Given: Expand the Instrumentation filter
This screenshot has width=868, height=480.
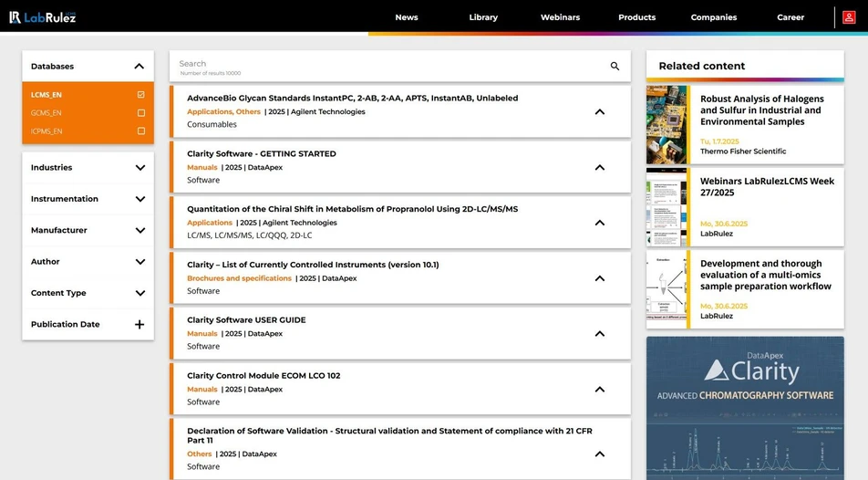Looking at the screenshot, I should click(140, 199).
